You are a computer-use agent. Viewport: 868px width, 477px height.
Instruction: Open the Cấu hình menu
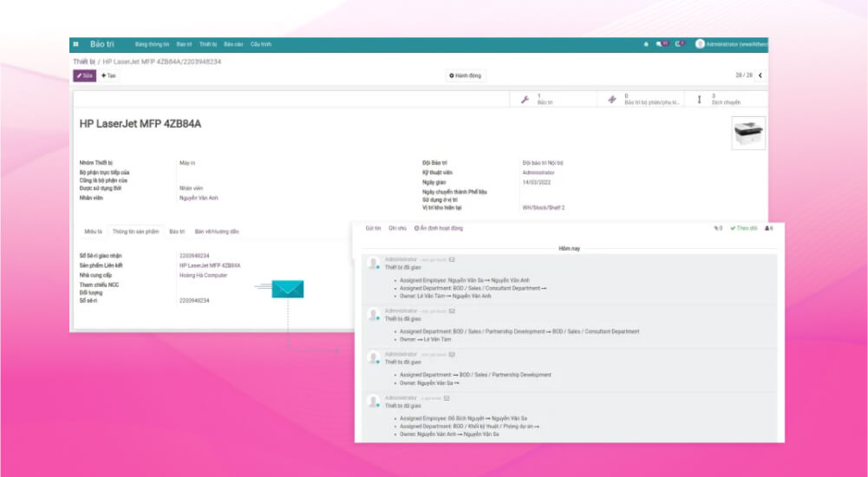(261, 44)
